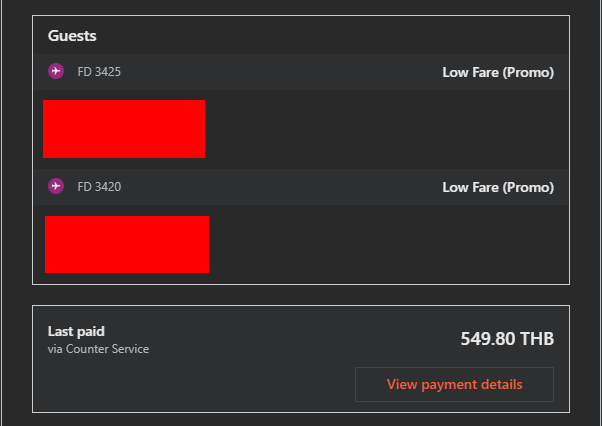Viewport: 602px width, 426px height.
Task: Click the 549.80 THB amount
Action: click(507, 338)
